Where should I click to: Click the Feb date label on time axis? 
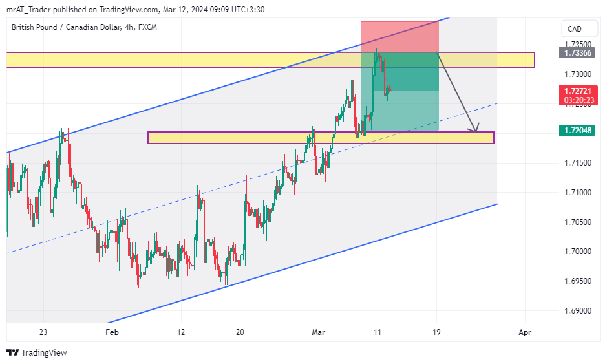tap(112, 332)
